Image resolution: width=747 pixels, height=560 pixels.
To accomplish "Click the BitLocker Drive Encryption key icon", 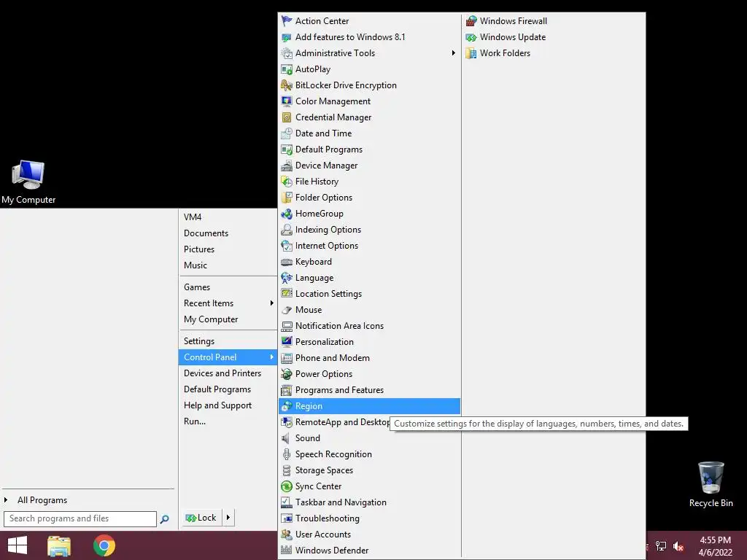I will [x=286, y=85].
